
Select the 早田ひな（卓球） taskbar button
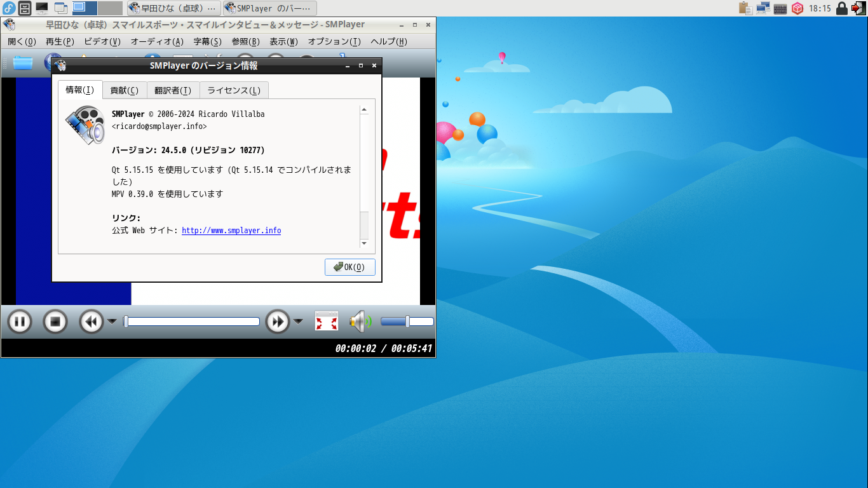174,8
